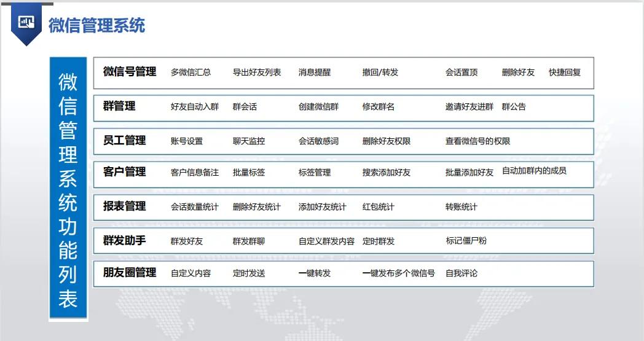Image resolution: width=644 pixels, height=341 pixels.
Task: Click the 朋友圈管理 row heading
Action: pyautogui.click(x=130, y=272)
